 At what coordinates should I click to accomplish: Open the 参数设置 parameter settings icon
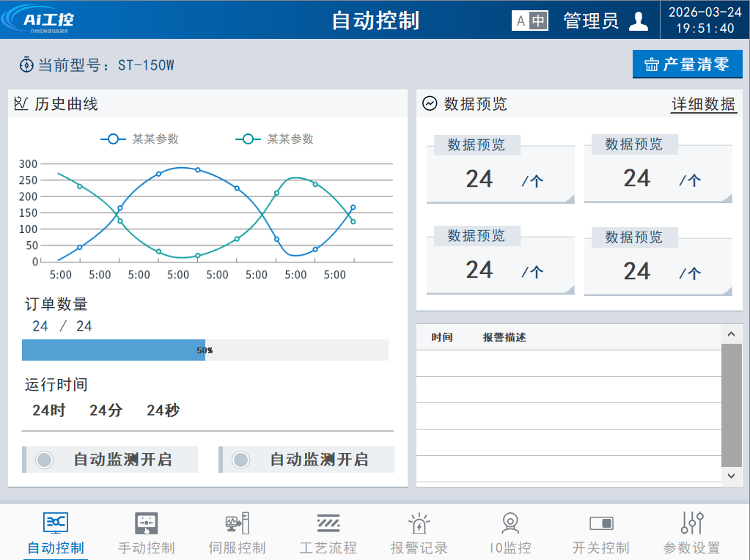click(692, 523)
